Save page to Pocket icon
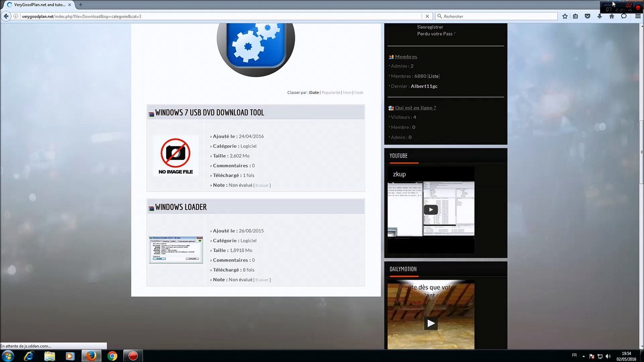Viewport: 644px width, 362px height. coord(587,16)
